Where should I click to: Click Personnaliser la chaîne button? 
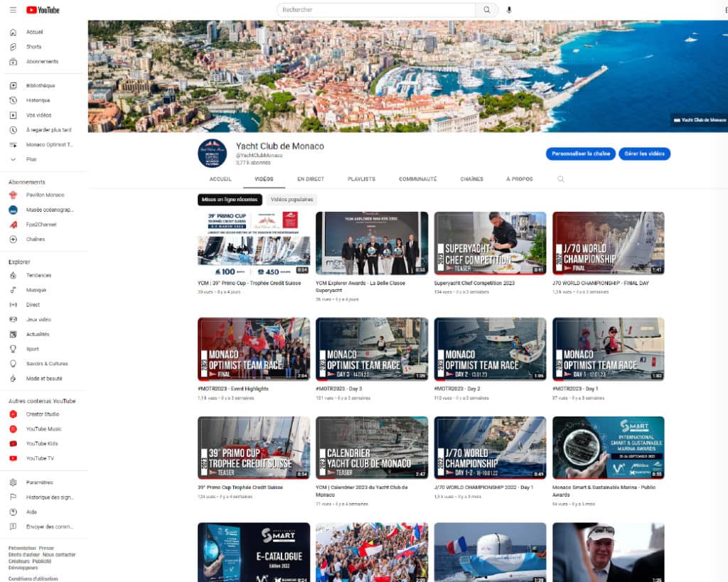click(580, 153)
